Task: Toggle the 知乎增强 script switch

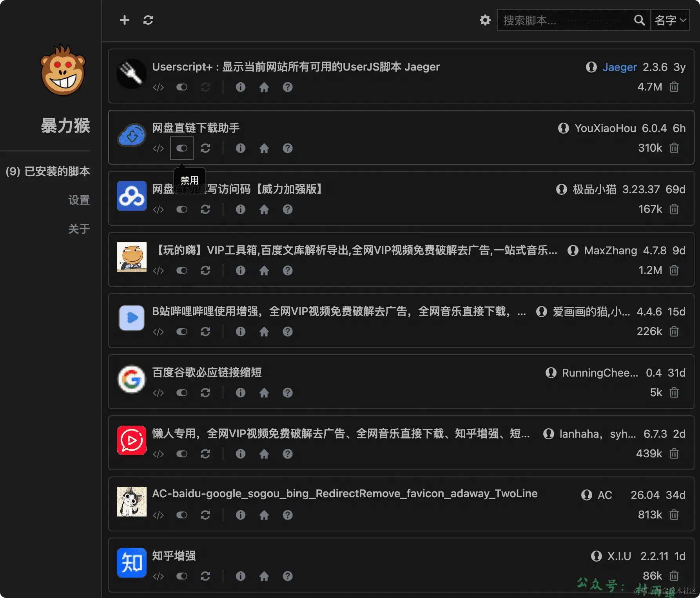Action: click(182, 576)
